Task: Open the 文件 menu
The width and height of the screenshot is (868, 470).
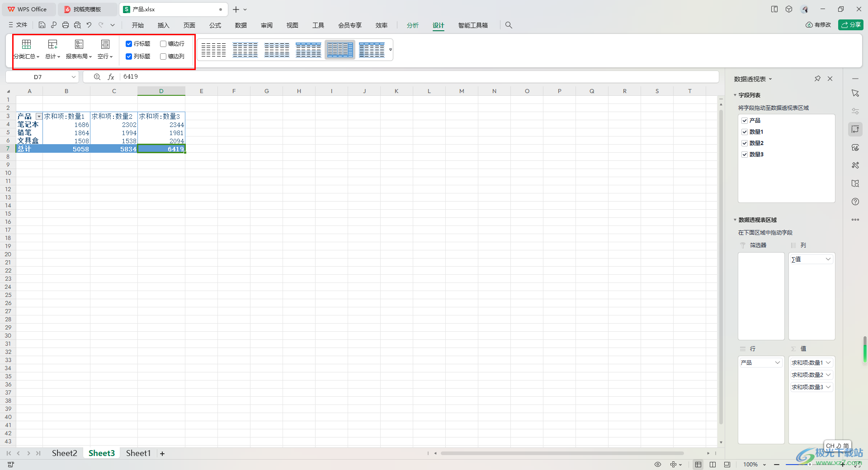Action: tap(18, 25)
